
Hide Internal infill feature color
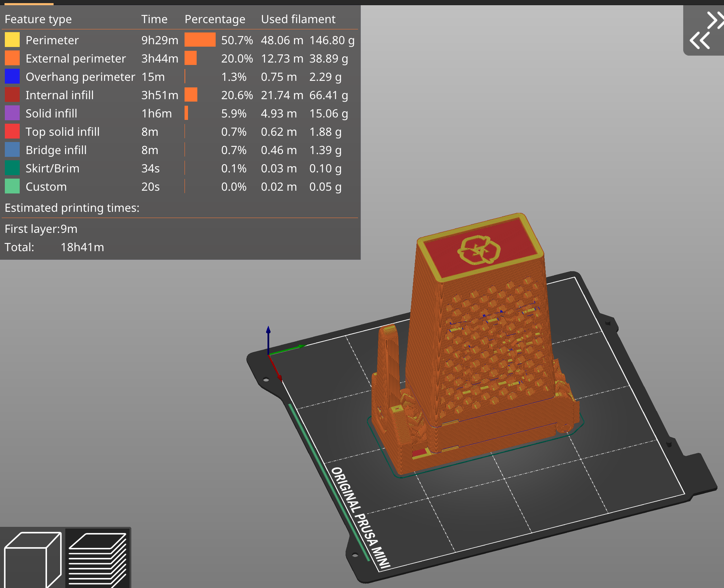coord(12,95)
